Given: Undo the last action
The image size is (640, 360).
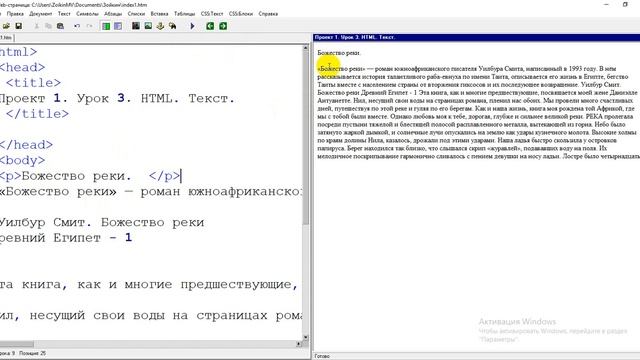Looking at the screenshot, I should click(x=77, y=26).
